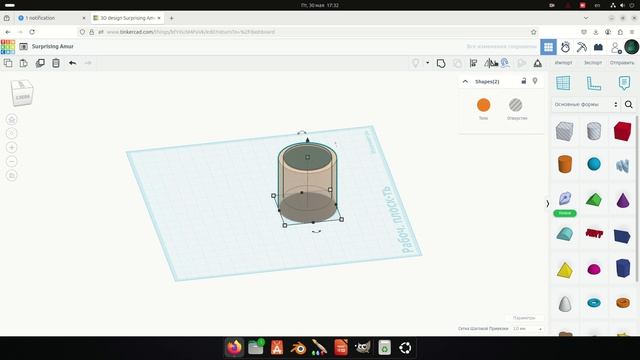Delete selection with the trash icon

click(x=56, y=63)
